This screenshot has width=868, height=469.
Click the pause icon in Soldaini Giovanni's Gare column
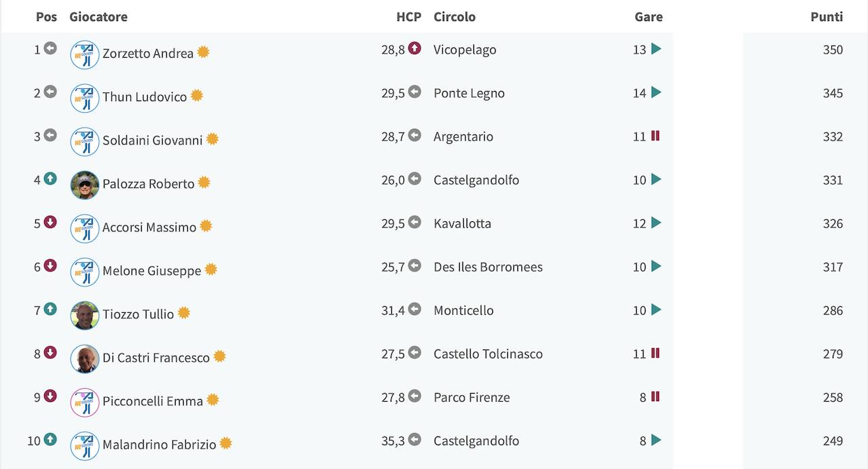tap(655, 136)
